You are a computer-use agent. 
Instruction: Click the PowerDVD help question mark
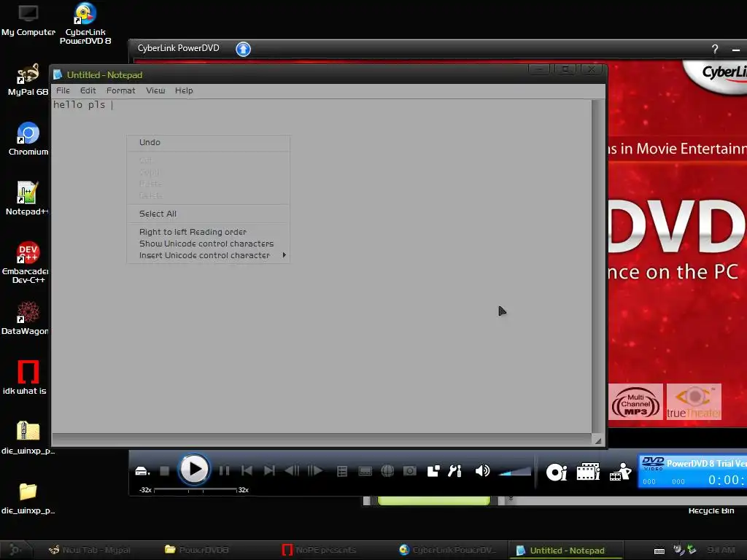[715, 49]
